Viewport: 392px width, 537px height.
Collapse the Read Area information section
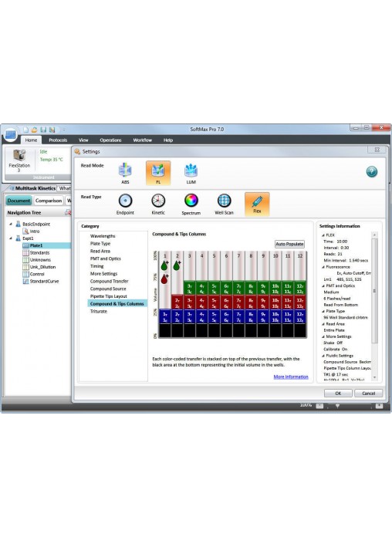(323, 324)
